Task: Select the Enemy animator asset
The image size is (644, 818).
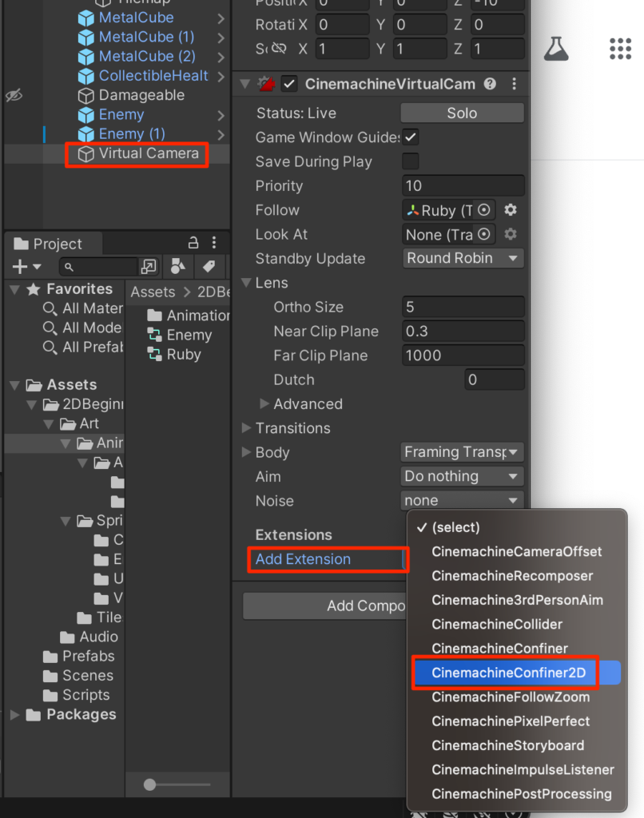Action: pyautogui.click(x=180, y=335)
